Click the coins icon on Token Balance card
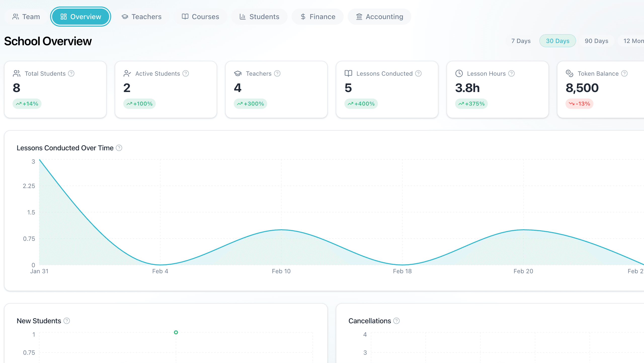The image size is (644, 363). pos(569,73)
